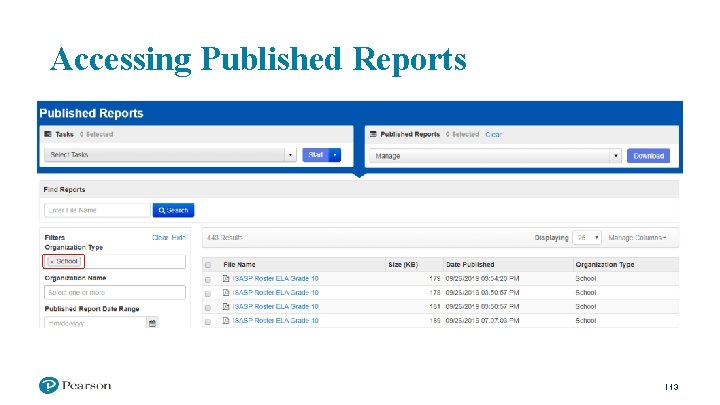
Task: Click the Organization Type filter field
Action: pos(115,262)
